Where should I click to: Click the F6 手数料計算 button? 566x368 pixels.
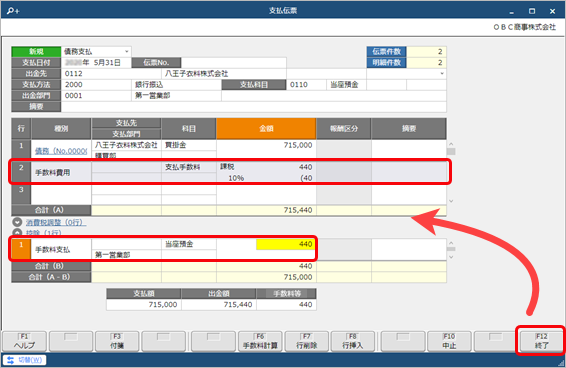tap(260, 341)
